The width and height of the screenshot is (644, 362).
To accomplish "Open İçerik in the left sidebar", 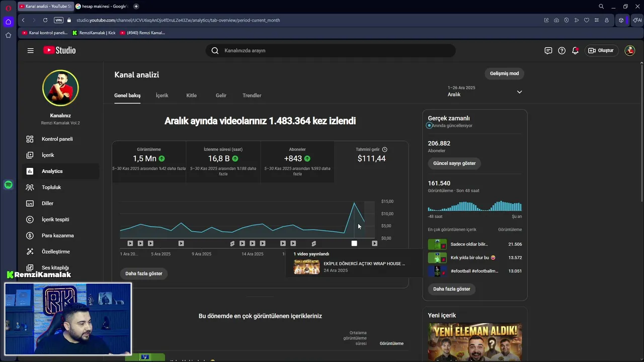I will click(x=60, y=155).
